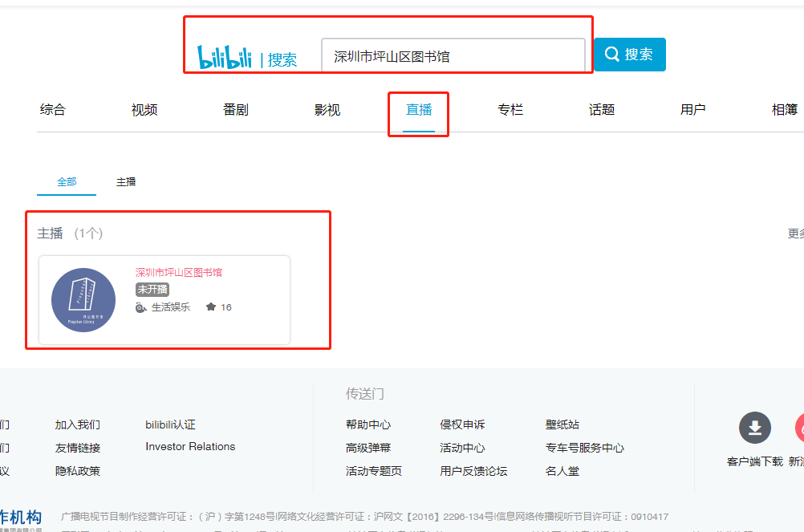This screenshot has width=804, height=532.
Task: Focus the search field containing 深圳市坪山区图书馆
Action: [453, 56]
